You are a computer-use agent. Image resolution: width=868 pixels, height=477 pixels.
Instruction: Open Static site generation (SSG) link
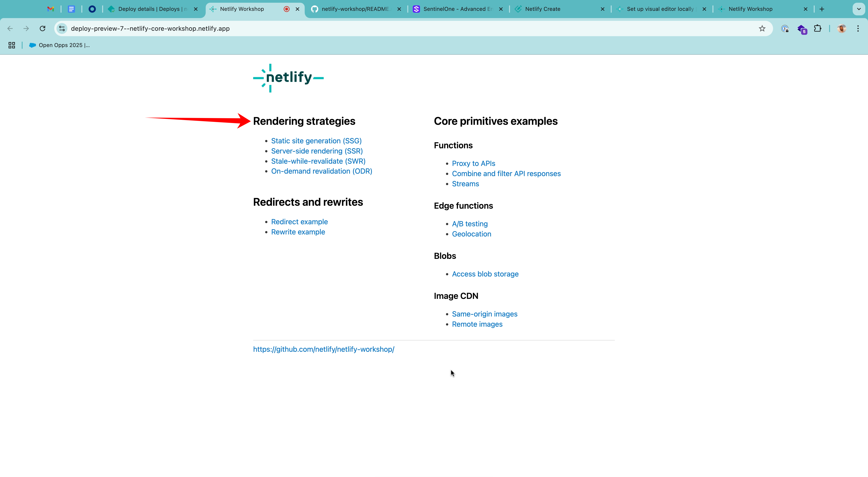click(316, 141)
